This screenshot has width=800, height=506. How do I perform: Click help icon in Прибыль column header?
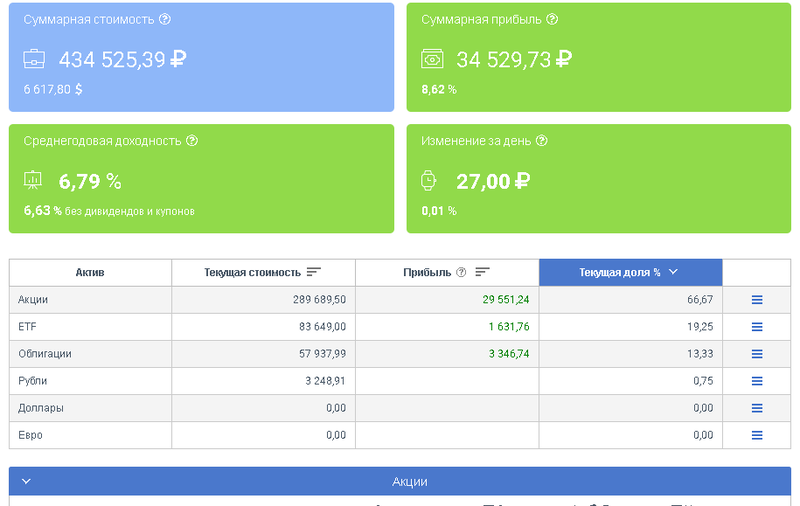point(461,272)
